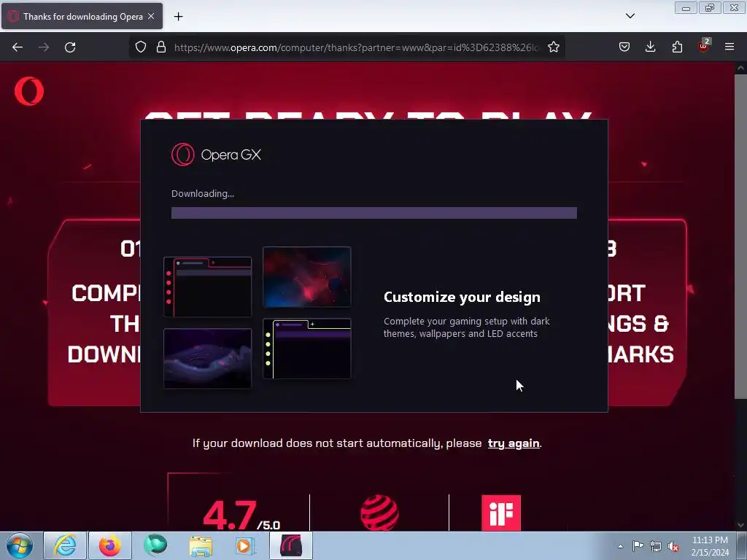The height and width of the screenshot is (560, 747).
Task: Click the red accent browser theme thumbnail
Action: (208, 287)
